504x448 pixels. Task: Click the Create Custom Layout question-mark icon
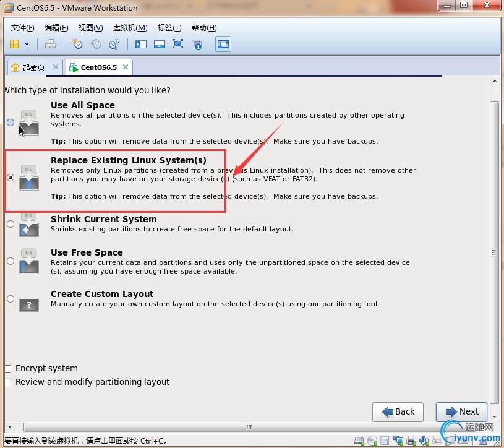(29, 304)
